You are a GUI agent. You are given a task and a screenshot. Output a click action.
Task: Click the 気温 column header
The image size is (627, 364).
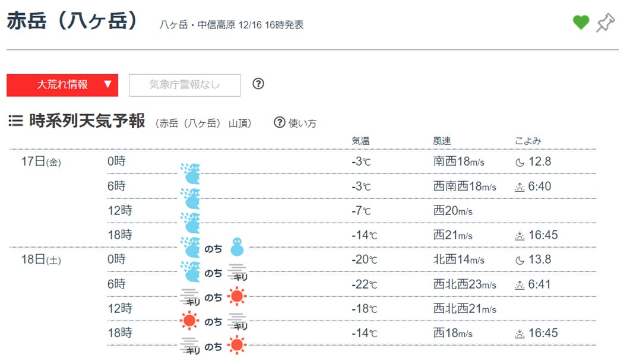pyautogui.click(x=360, y=141)
